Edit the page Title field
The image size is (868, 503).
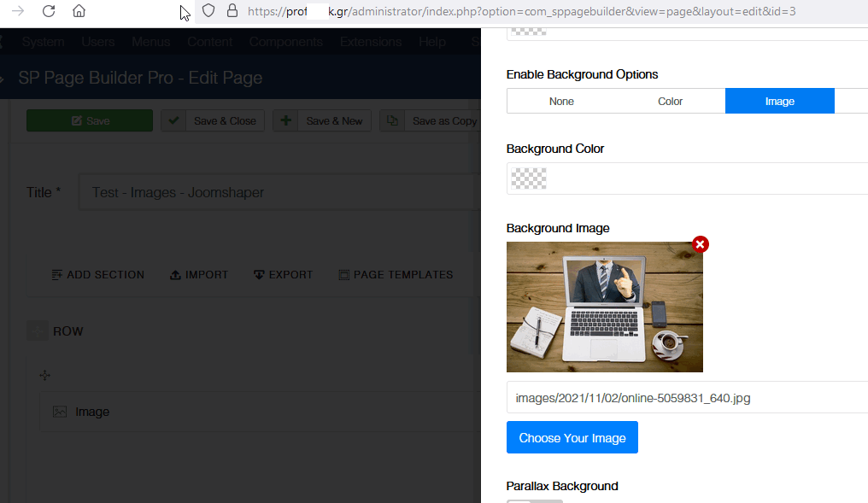(279, 192)
